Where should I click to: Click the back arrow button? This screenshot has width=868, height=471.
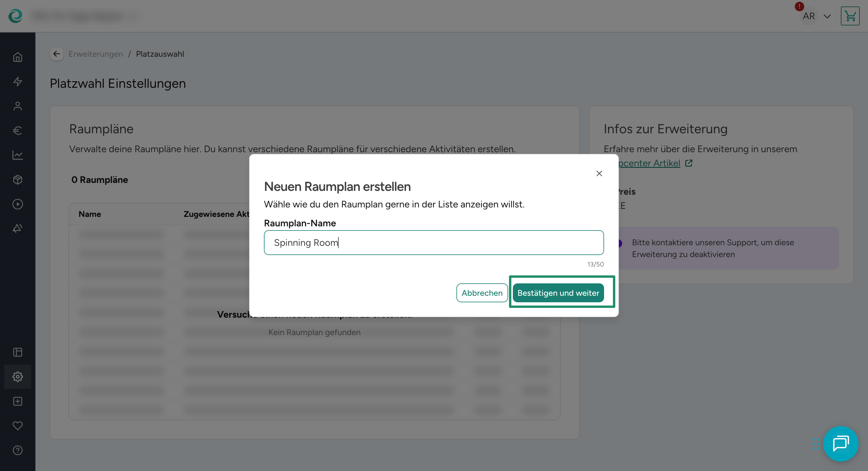click(x=57, y=54)
